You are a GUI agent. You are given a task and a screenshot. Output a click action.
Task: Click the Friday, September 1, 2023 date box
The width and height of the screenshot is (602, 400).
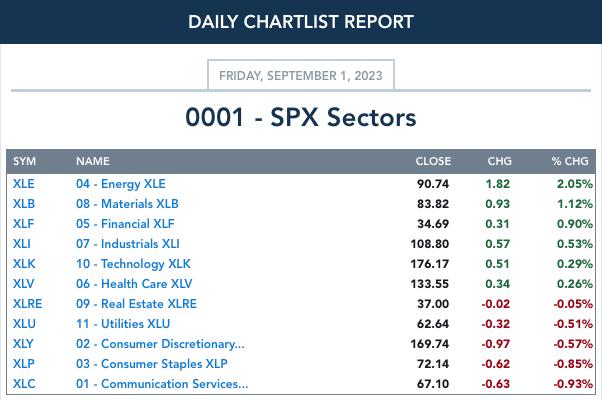pos(301,75)
